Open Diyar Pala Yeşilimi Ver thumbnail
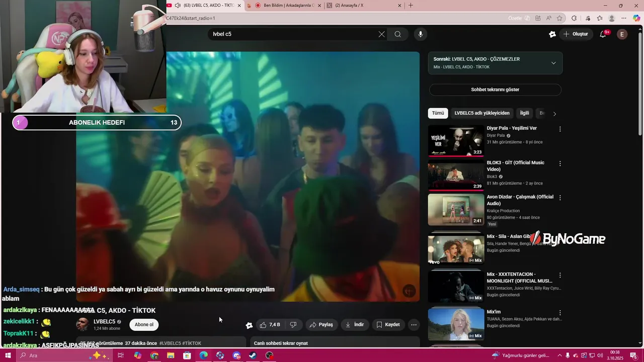Image resolution: width=644 pixels, height=362 pixels. [x=456, y=141]
